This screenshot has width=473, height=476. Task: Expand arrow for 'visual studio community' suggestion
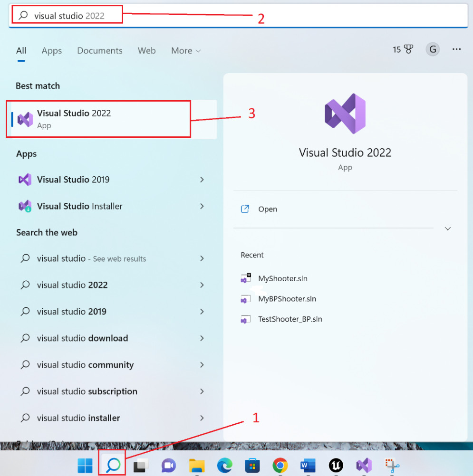202,365
